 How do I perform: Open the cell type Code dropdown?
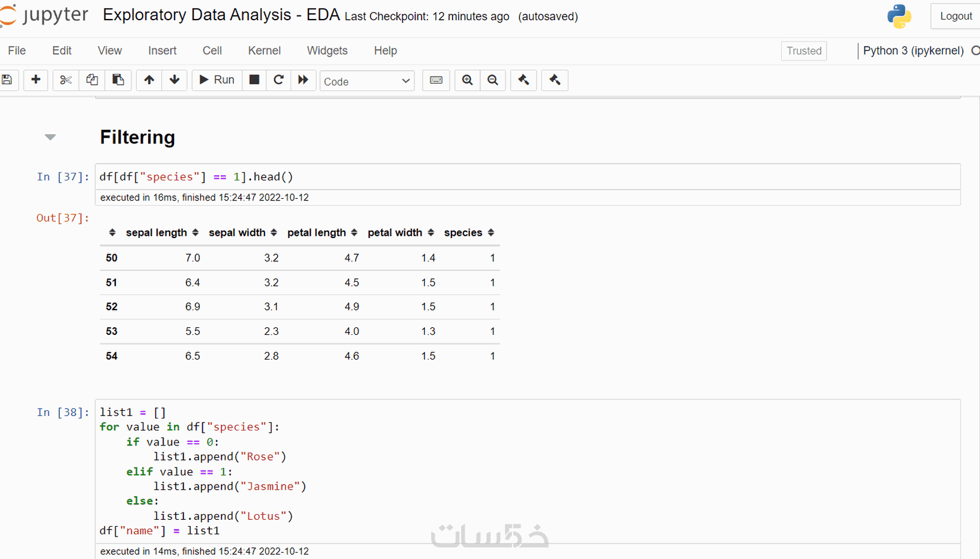(367, 81)
